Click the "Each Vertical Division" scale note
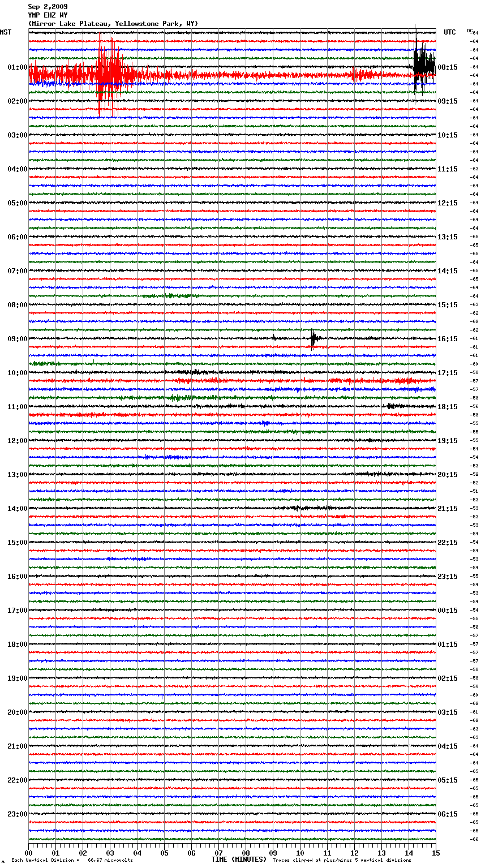 click(72, 860)
